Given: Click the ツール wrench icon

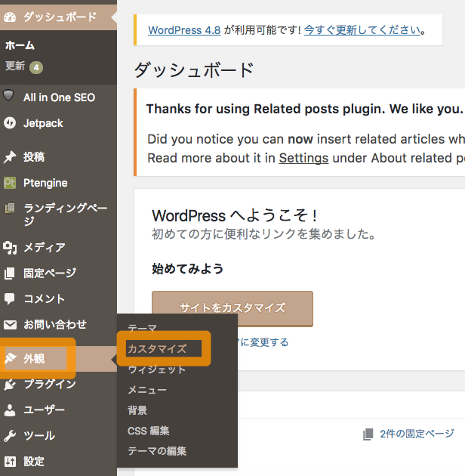Looking at the screenshot, I should [10, 436].
